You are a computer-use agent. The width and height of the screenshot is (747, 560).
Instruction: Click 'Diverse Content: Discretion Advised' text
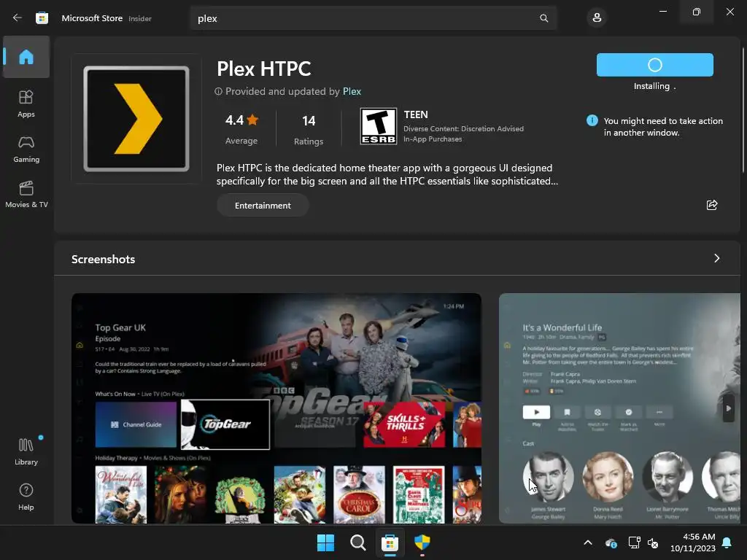pos(463,128)
